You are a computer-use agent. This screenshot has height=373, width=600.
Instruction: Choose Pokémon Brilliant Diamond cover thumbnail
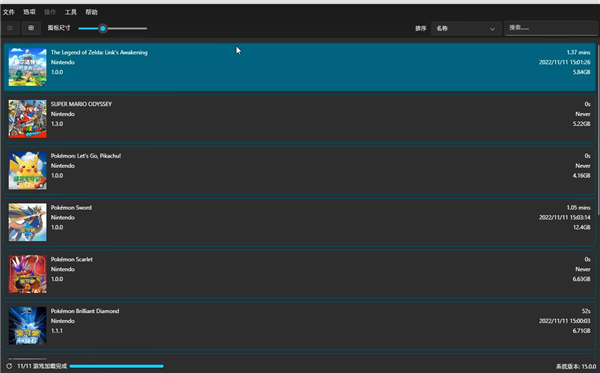[x=28, y=326]
